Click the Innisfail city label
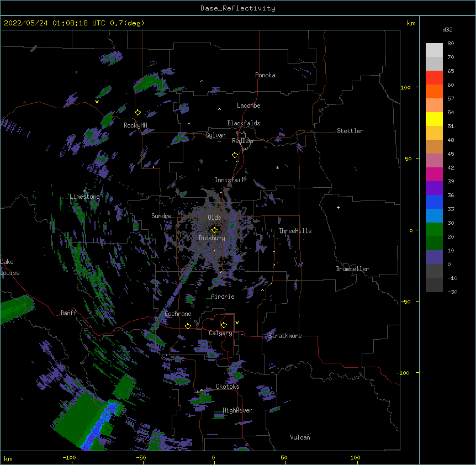This screenshot has width=476, height=465. (229, 180)
